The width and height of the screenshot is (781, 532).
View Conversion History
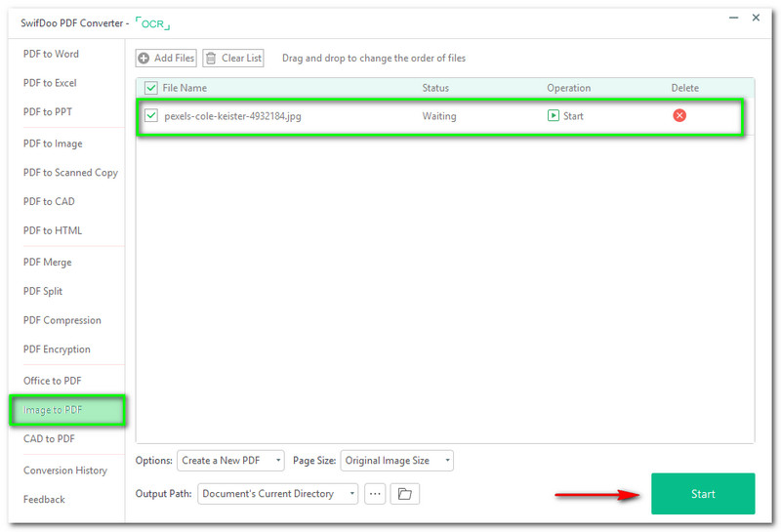click(65, 471)
